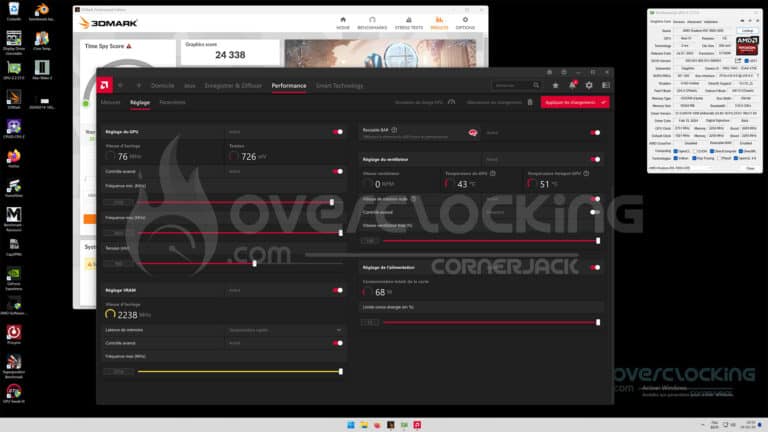Image resolution: width=768 pixels, height=432 pixels.
Task: Toggle Réglage VRAM switch
Action: [x=337, y=290]
